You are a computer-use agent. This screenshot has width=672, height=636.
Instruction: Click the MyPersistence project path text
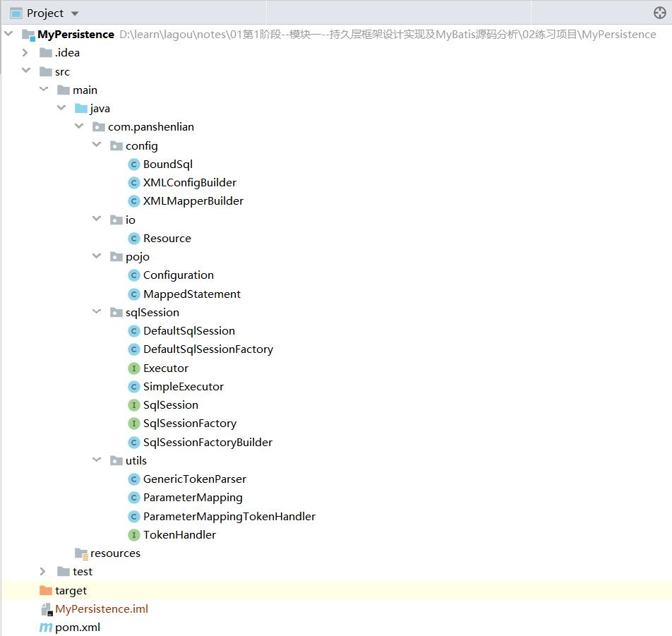click(x=388, y=35)
